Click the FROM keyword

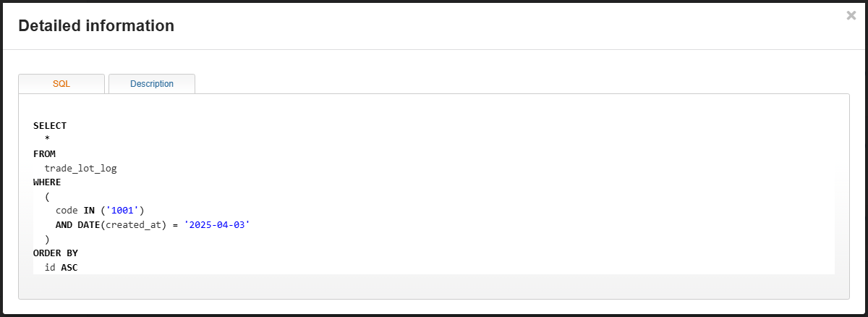(x=44, y=154)
